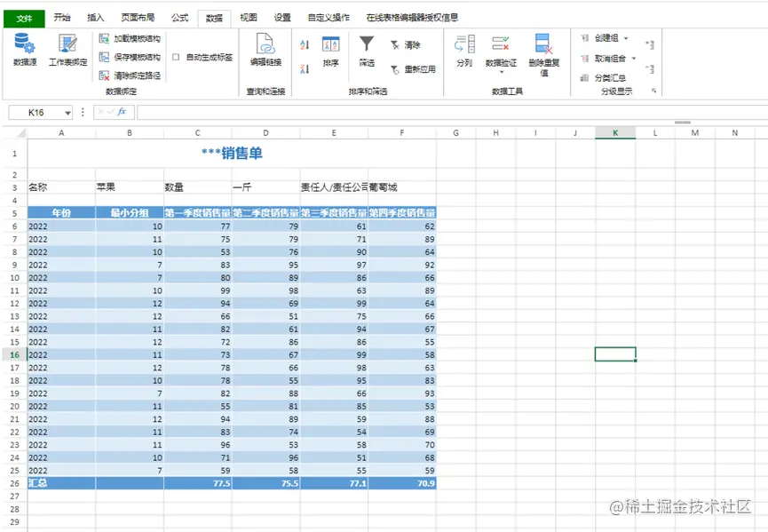Select the total cell showing 75.5
Image resolution: width=768 pixels, height=532 pixels.
click(266, 483)
